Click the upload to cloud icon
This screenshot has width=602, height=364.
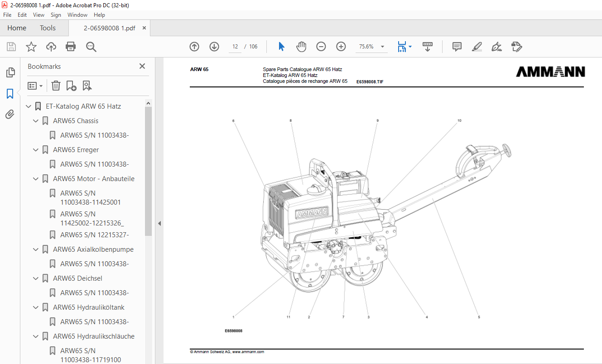point(51,47)
